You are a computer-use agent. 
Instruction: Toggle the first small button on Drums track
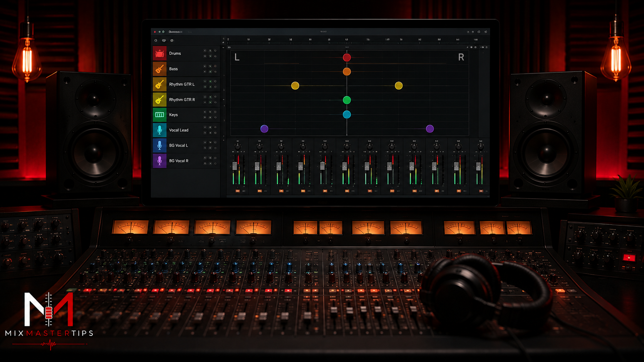pyautogui.click(x=205, y=51)
